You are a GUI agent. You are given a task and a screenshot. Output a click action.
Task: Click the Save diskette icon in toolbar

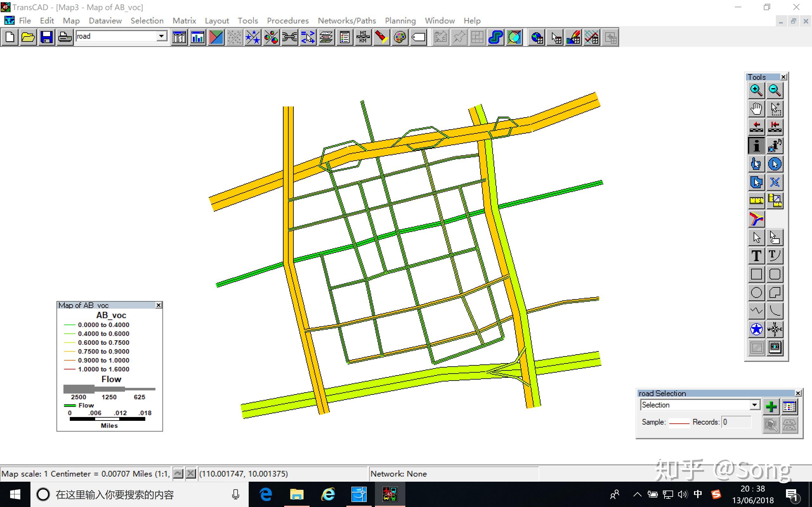47,37
